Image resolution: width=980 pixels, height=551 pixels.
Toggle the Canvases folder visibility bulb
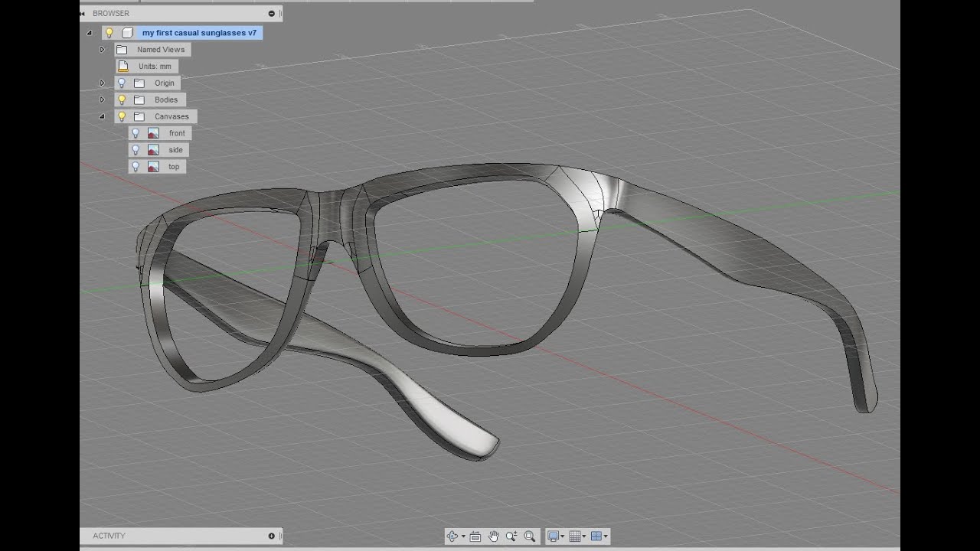(121, 116)
